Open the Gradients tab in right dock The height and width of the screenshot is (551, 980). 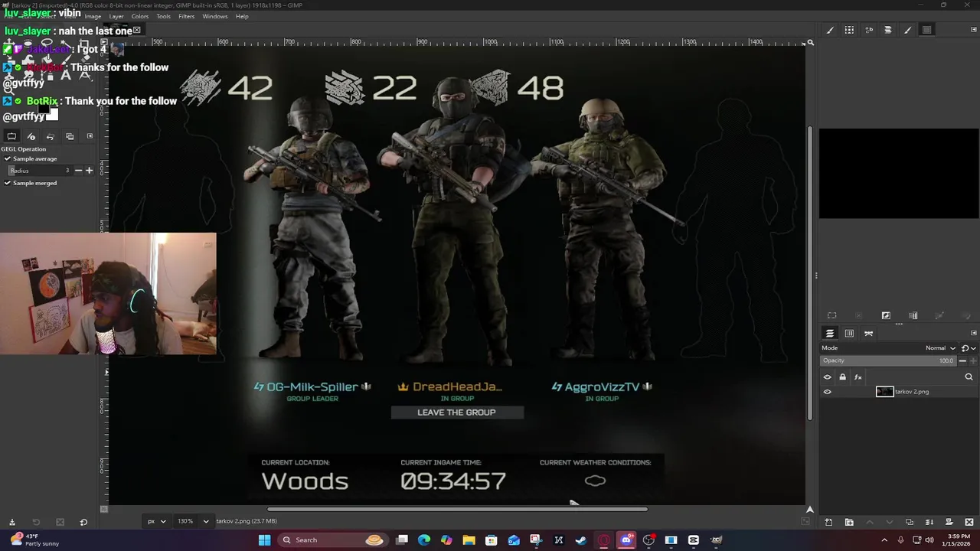click(888, 30)
